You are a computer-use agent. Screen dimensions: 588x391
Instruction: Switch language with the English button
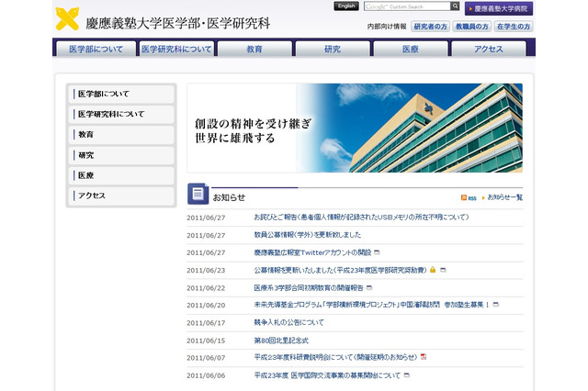pos(346,6)
